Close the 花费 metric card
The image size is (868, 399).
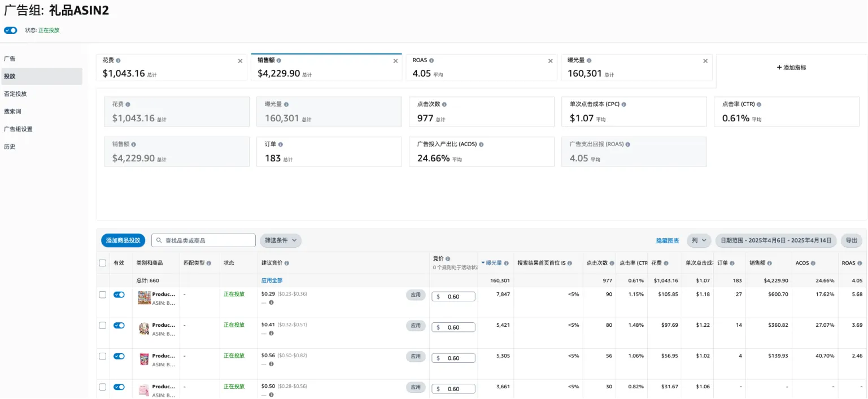(x=240, y=61)
